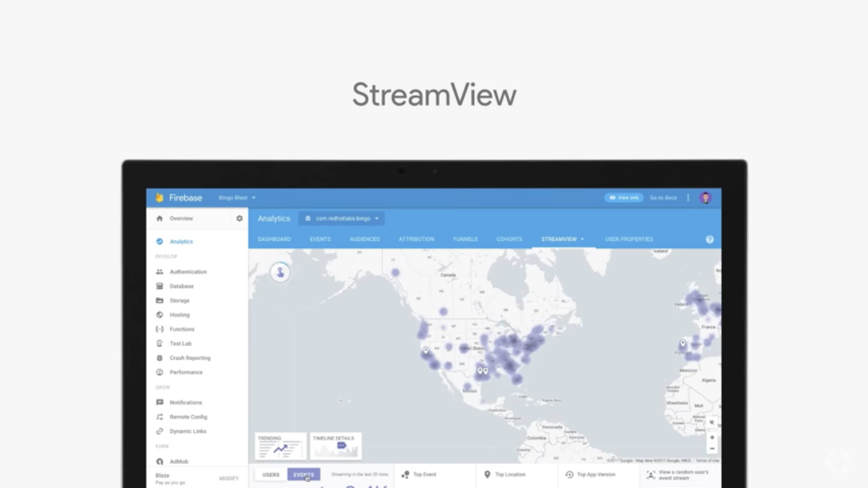Open the Bingo Blast project dropdown

237,198
